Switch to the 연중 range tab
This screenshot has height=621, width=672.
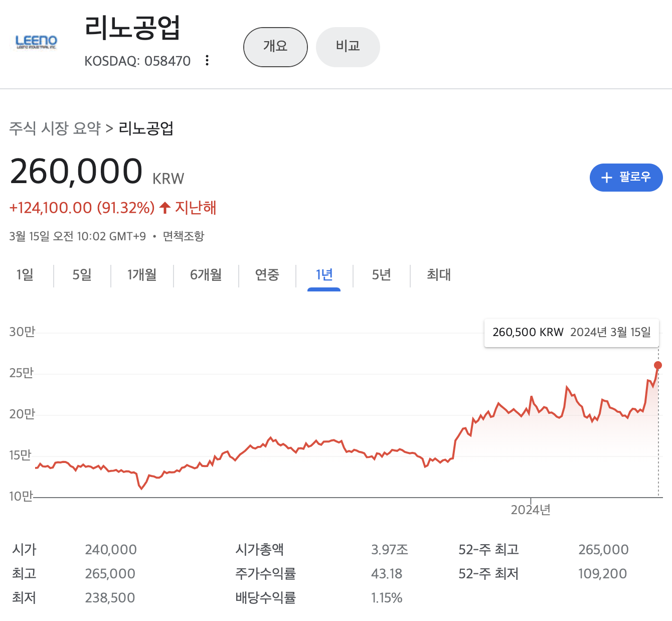[x=267, y=275]
